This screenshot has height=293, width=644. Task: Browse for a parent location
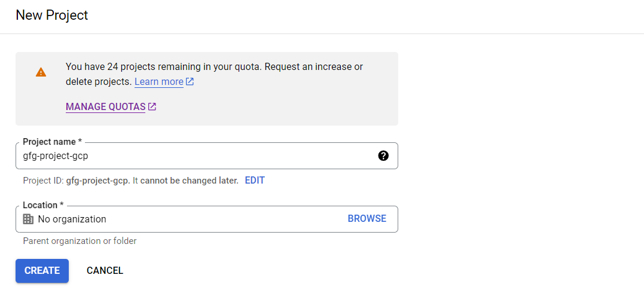click(367, 219)
